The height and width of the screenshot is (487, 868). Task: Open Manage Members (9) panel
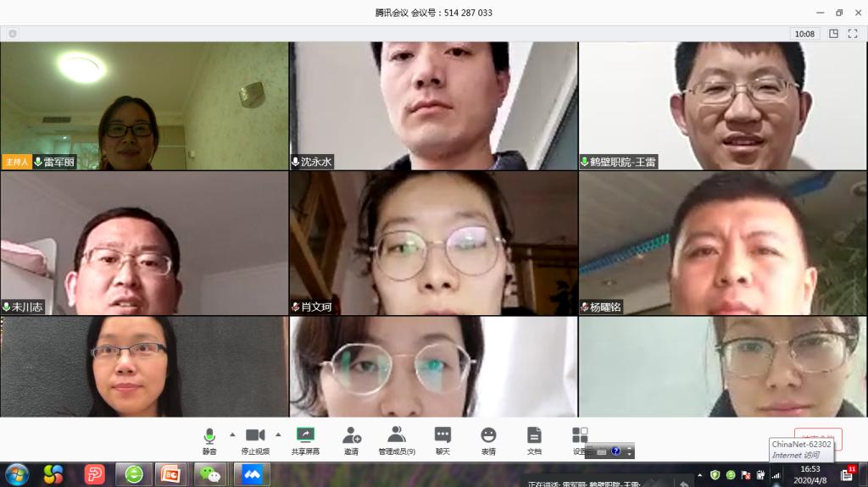[397, 440]
